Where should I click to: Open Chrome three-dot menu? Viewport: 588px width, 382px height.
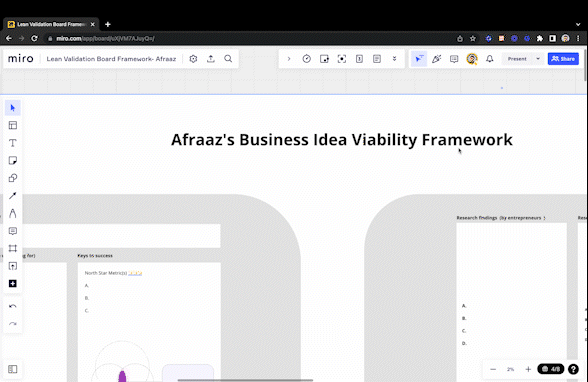pyautogui.click(x=578, y=38)
